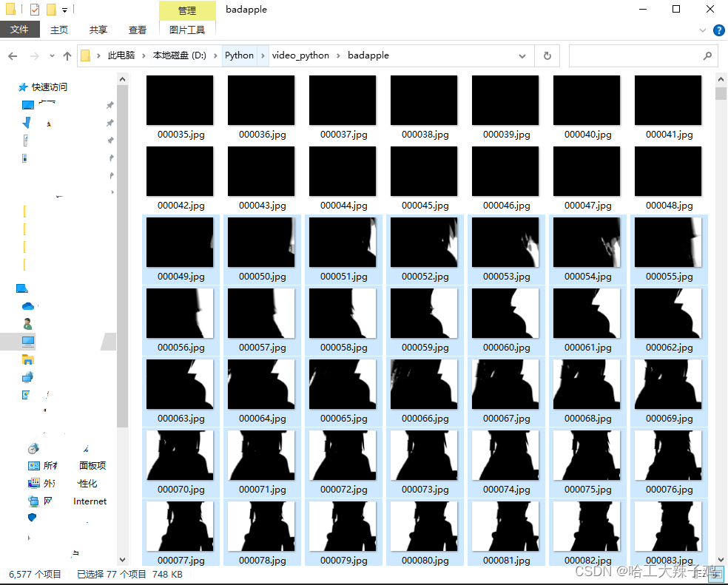
Task: Open the address bar history dropdown
Action: (522, 56)
